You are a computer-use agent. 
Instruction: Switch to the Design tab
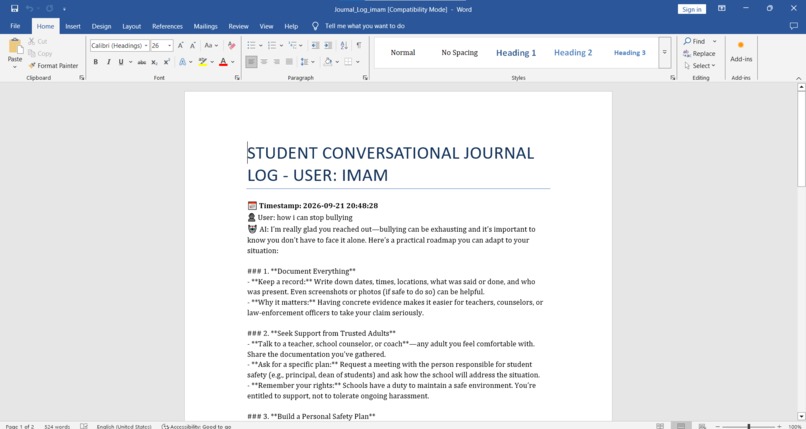(x=101, y=26)
